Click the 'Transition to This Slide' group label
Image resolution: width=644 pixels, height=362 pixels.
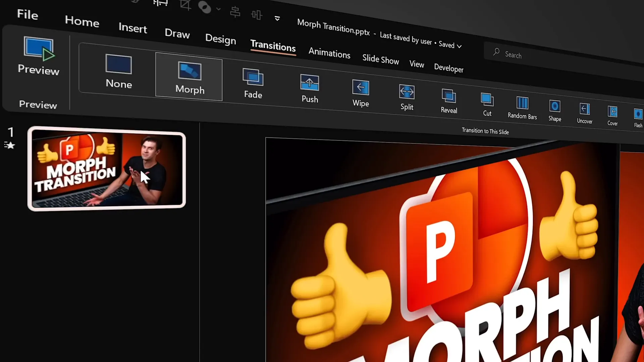pos(485,131)
